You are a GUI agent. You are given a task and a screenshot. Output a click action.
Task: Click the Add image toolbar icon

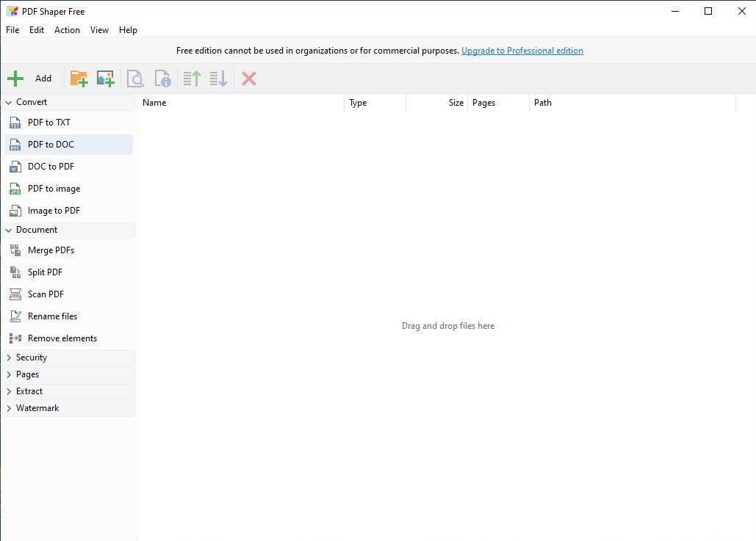click(106, 79)
